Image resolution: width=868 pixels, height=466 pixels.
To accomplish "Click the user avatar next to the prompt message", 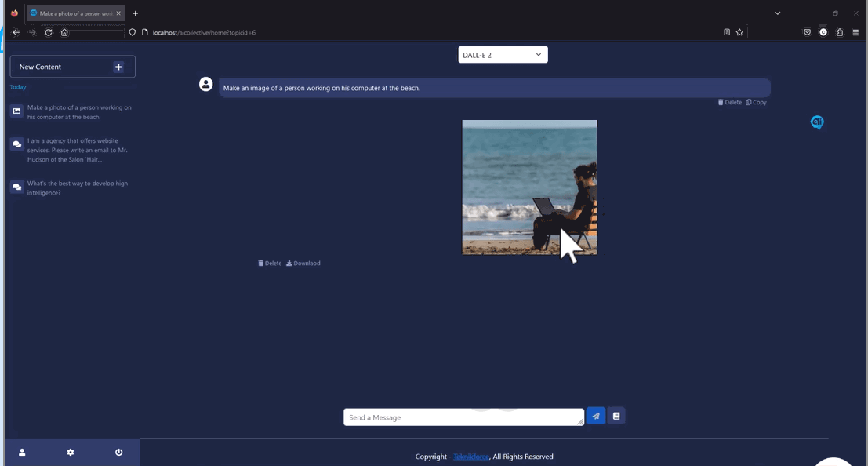I will [x=205, y=83].
